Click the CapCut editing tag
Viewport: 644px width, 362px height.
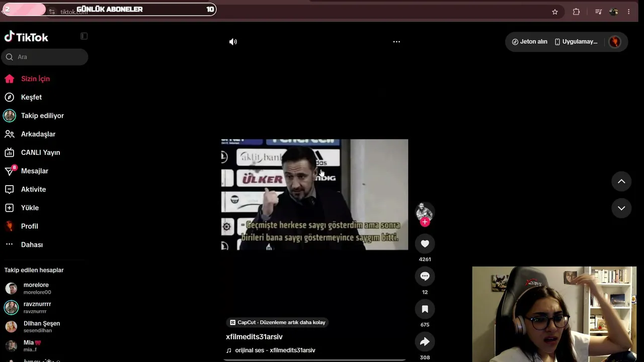click(277, 322)
